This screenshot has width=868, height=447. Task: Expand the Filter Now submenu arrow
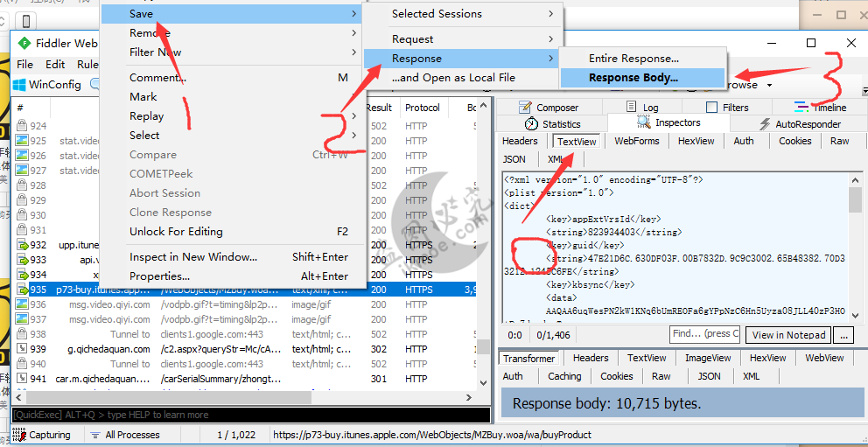(x=353, y=52)
